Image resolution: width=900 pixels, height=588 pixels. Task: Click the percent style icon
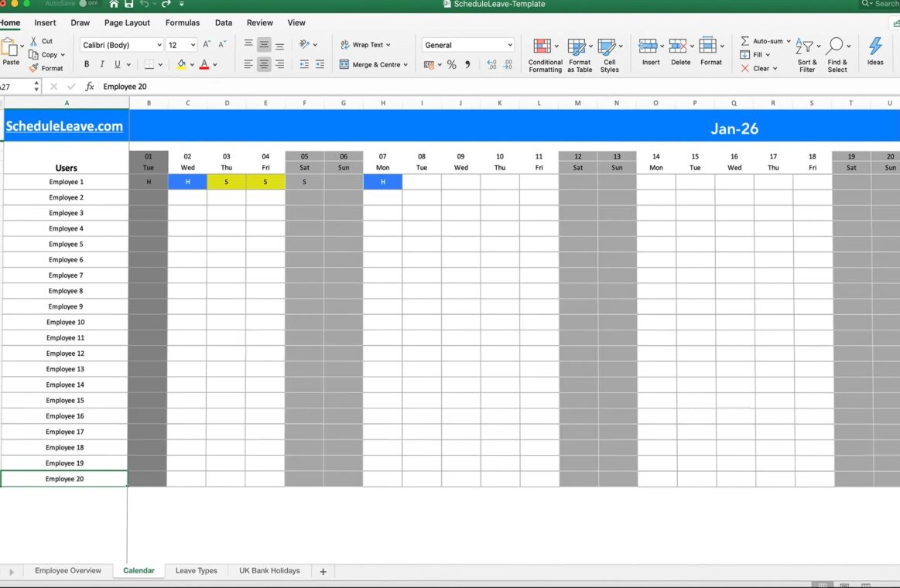click(451, 65)
